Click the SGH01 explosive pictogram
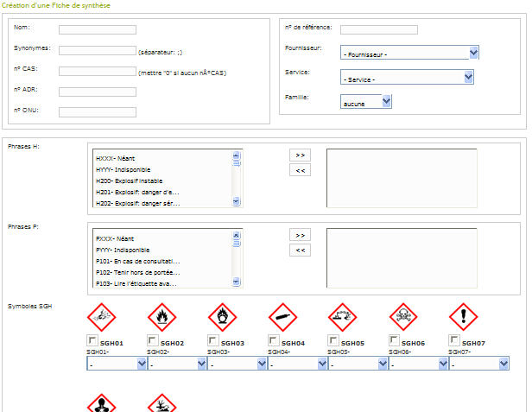This screenshot has height=412, width=532. click(x=101, y=317)
